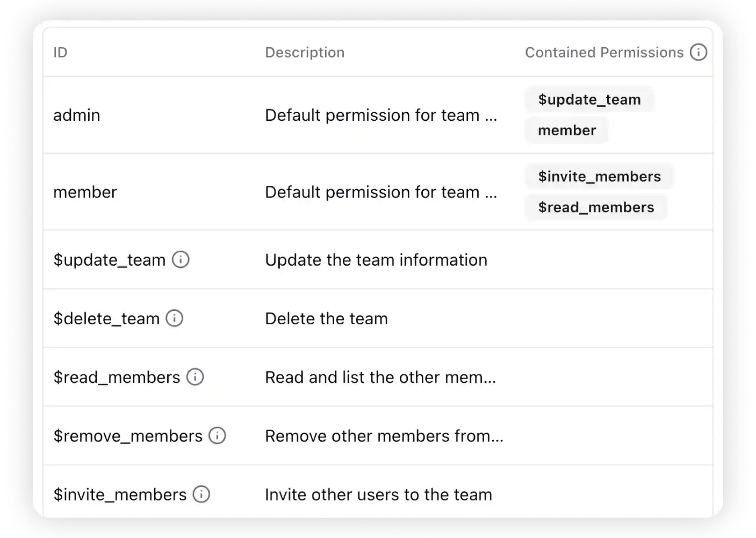The image size is (756, 538).
Task: Click info icon beside Contained Permissions header
Action: (x=698, y=52)
